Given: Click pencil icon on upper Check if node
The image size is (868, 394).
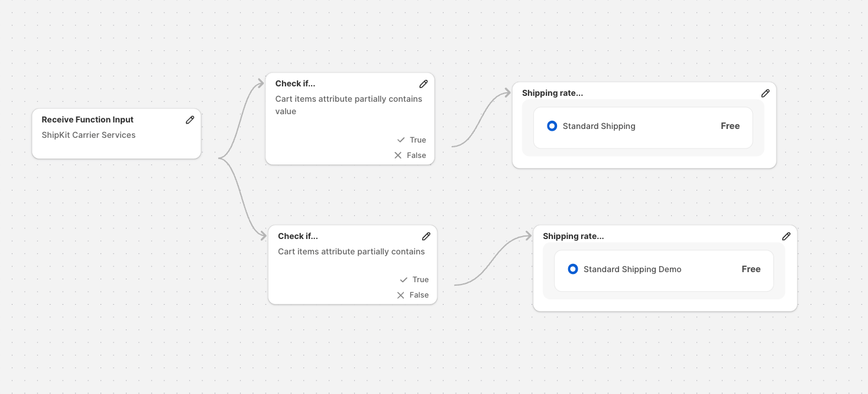Looking at the screenshot, I should click(423, 84).
